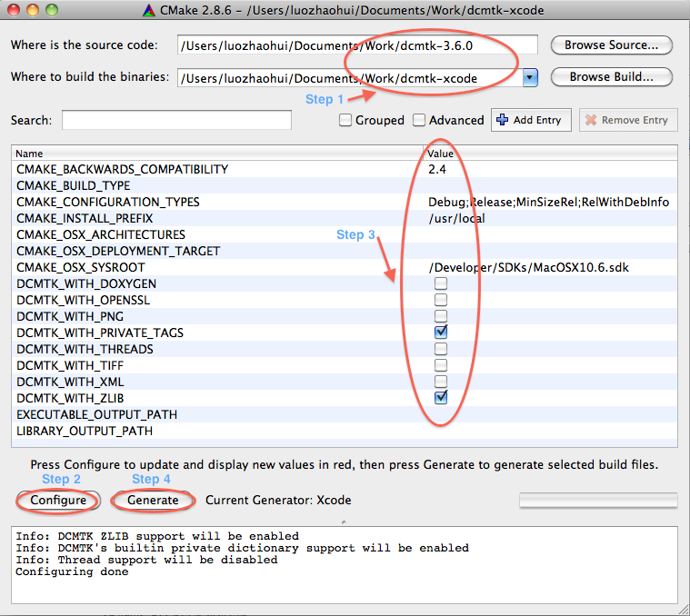
Task: Toggle the DCMTK_WITH_PRIVATE_TAGS checkbox
Action: pos(441,333)
